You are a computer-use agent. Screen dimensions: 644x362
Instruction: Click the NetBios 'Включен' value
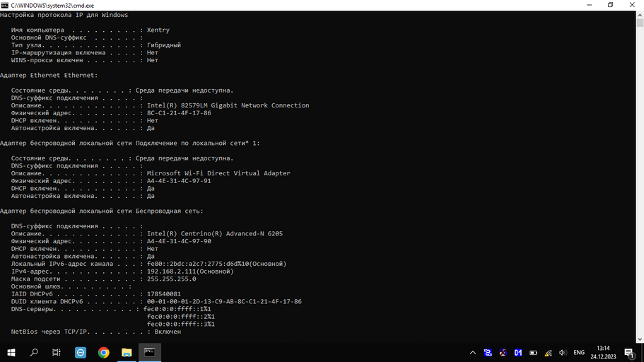pos(168,332)
